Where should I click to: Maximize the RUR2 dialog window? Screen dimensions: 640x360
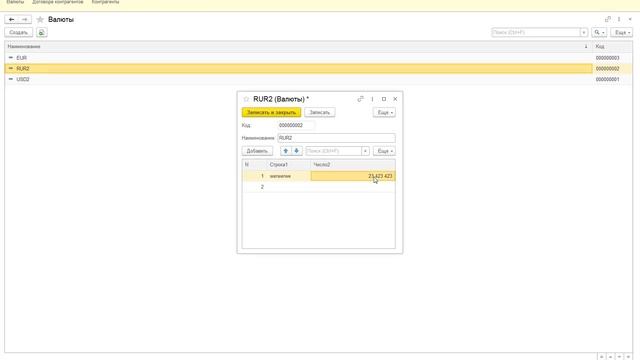384,99
